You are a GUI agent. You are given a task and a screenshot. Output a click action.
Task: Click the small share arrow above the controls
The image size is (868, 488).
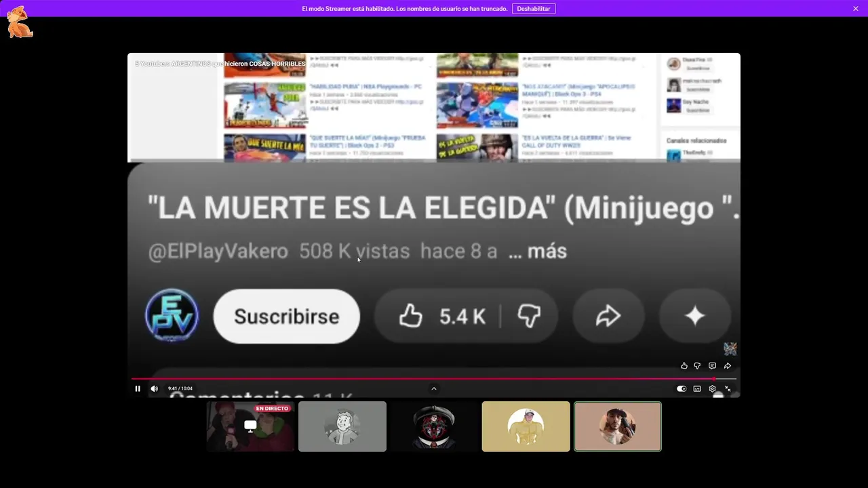click(x=728, y=366)
